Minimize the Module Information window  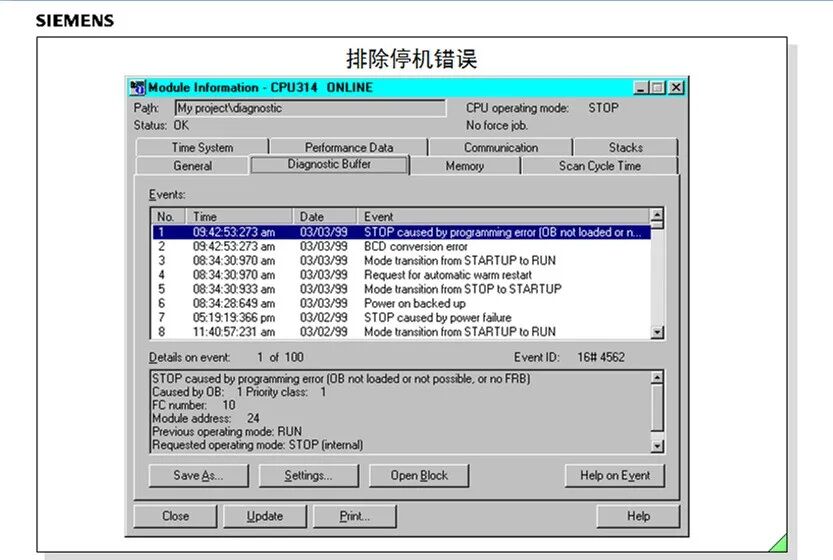point(641,88)
